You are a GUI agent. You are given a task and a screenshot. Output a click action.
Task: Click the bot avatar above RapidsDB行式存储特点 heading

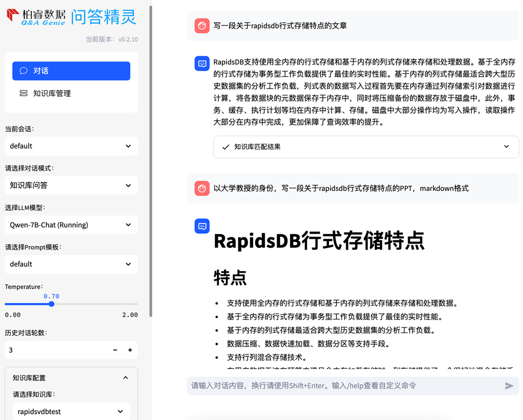point(202,226)
